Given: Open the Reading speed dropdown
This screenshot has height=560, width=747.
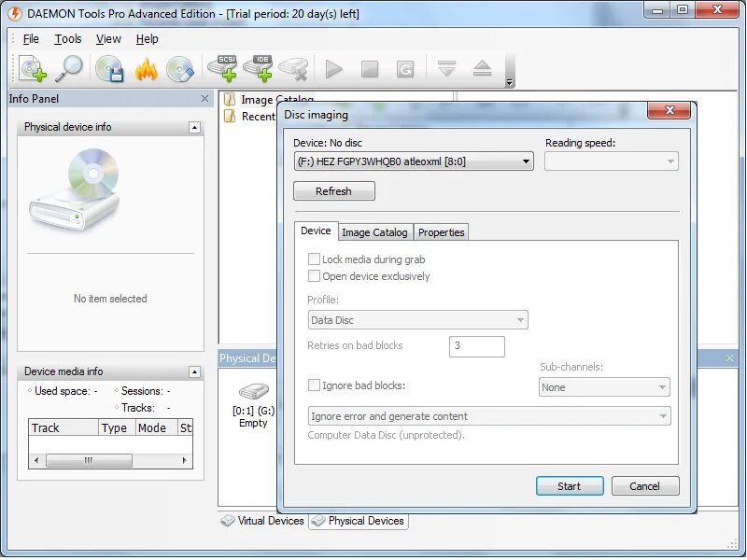Looking at the screenshot, I should tap(612, 161).
